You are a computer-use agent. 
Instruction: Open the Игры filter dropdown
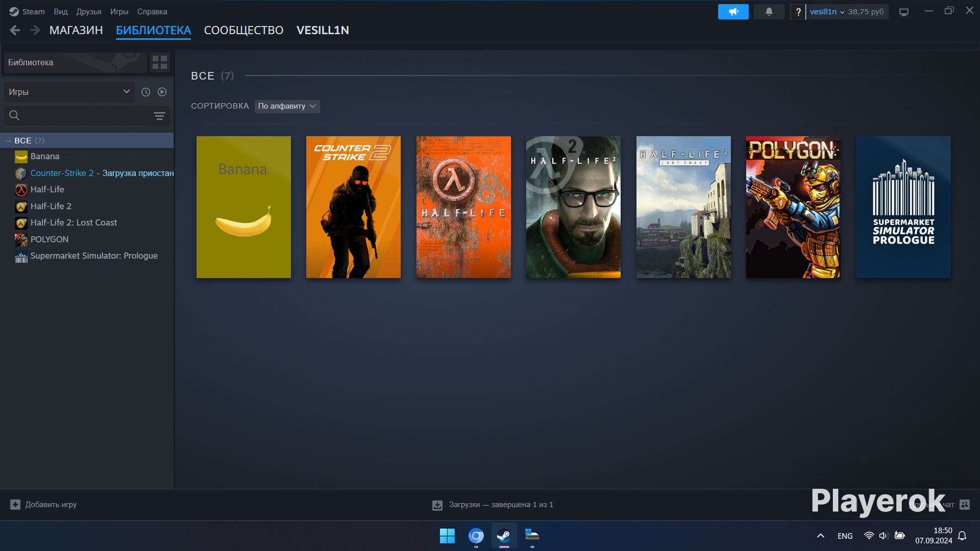(69, 92)
